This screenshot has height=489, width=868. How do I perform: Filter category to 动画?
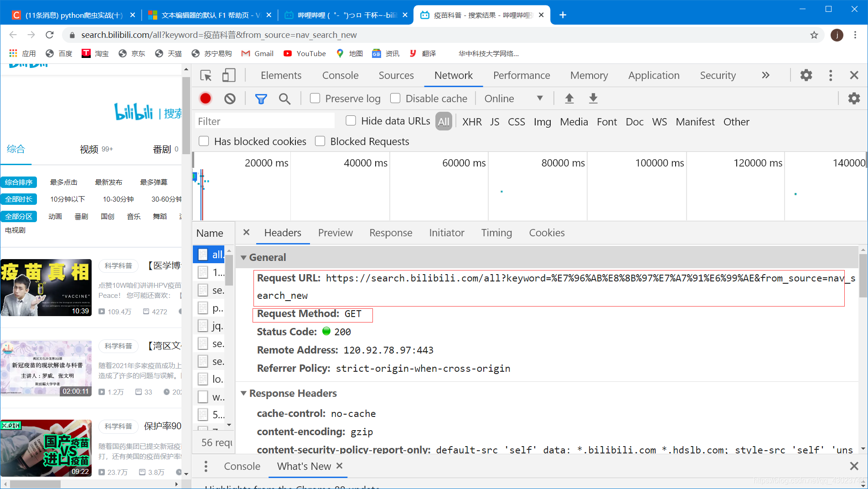(x=55, y=217)
